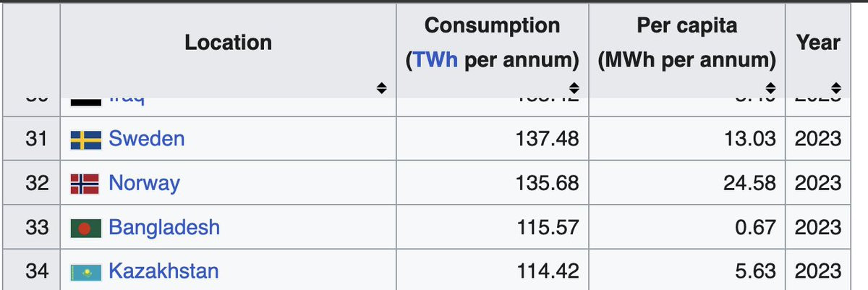
Task: Click the Norway flag icon
Action: tap(85, 184)
